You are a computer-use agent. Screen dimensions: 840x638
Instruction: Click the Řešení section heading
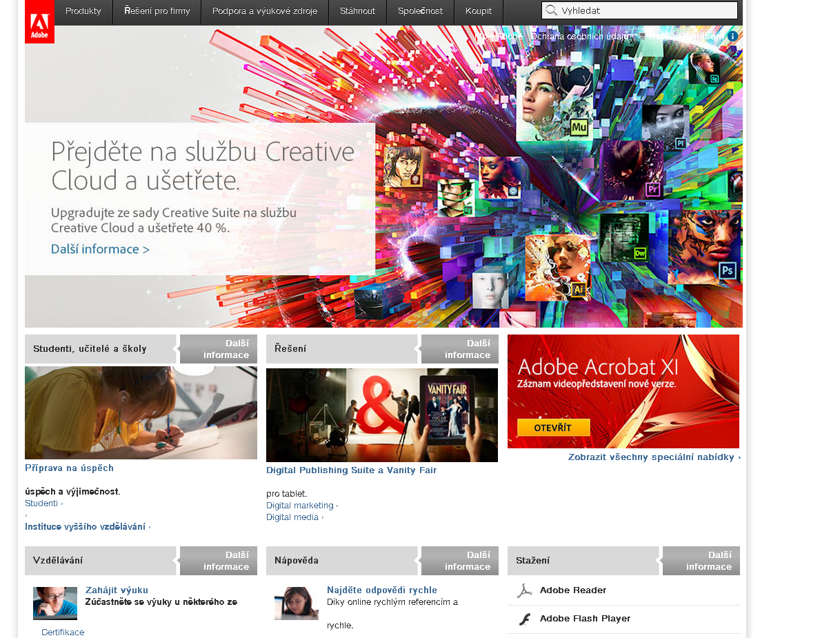[290, 349]
